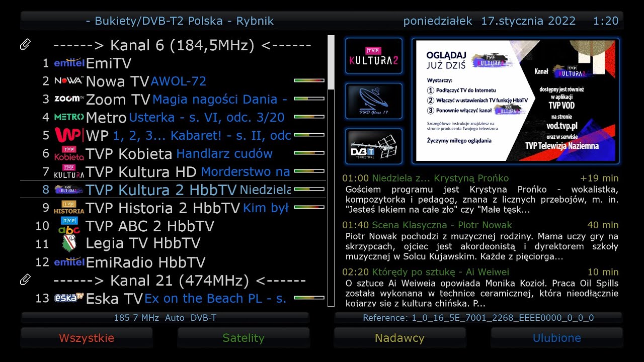Select channel 5 WP
The height and width of the screenshot is (362, 644).
click(x=173, y=136)
